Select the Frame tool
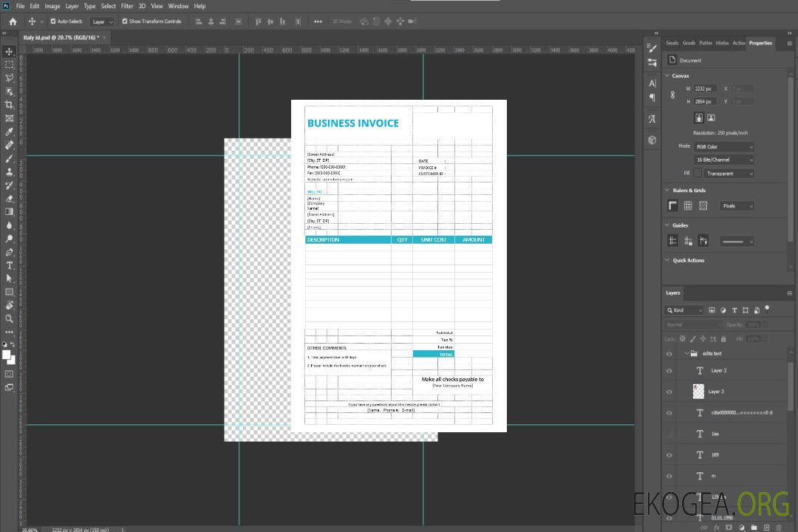Screen dimensions: 798x532 click(9, 118)
